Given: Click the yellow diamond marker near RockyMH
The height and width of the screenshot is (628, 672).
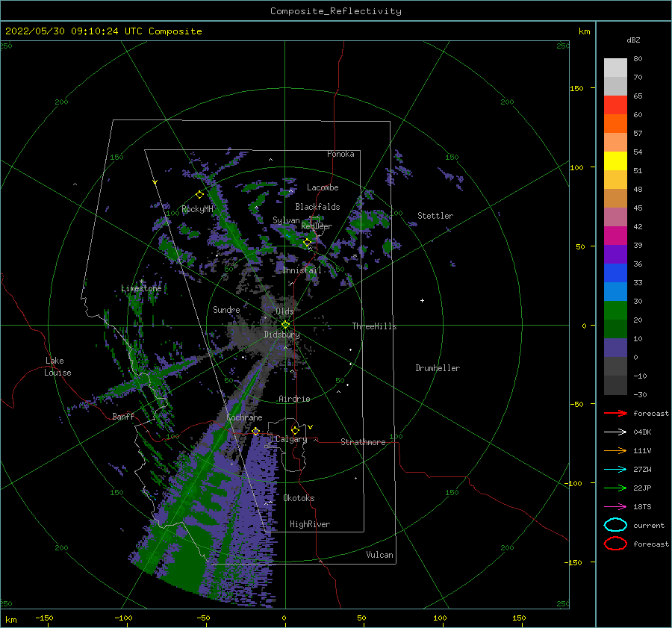Looking at the screenshot, I should (199, 195).
